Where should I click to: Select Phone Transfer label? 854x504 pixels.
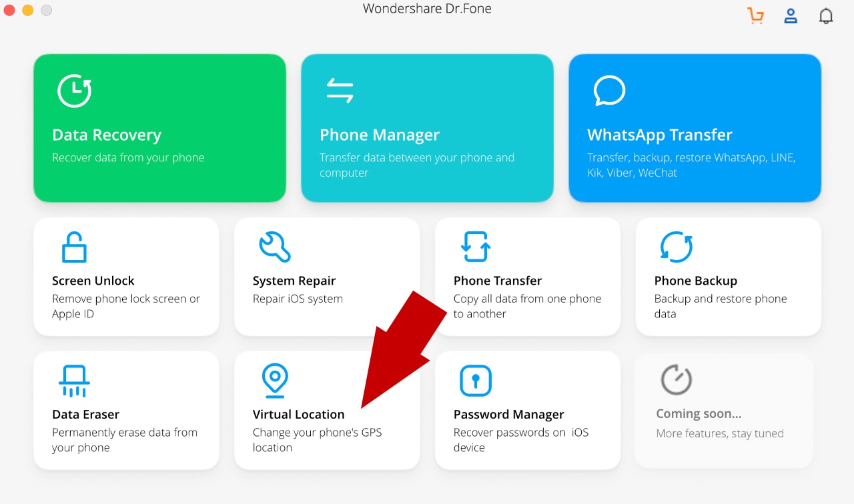(498, 281)
